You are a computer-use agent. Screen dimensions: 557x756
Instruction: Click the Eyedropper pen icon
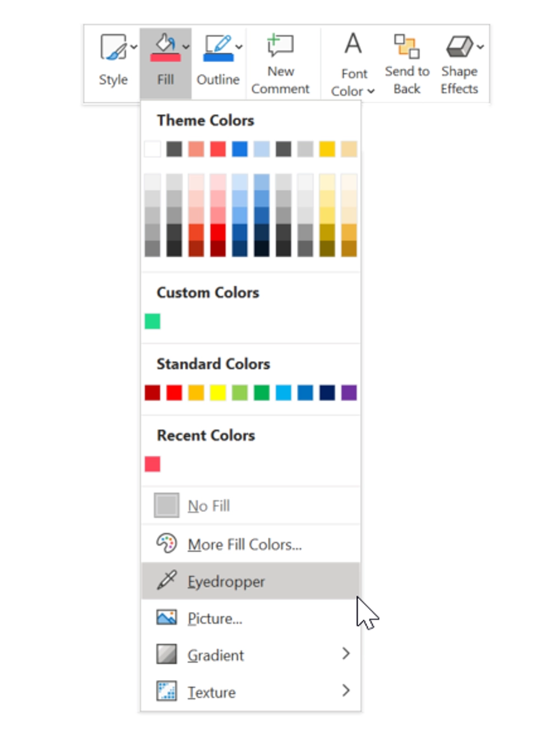point(166,581)
